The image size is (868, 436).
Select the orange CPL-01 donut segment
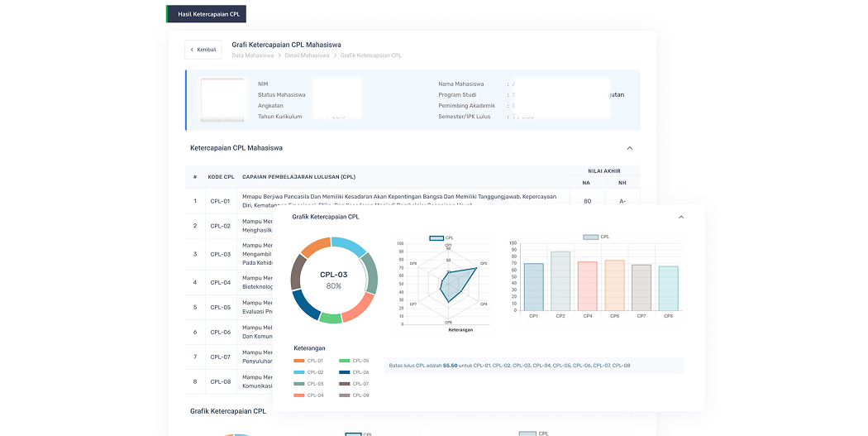tap(316, 246)
